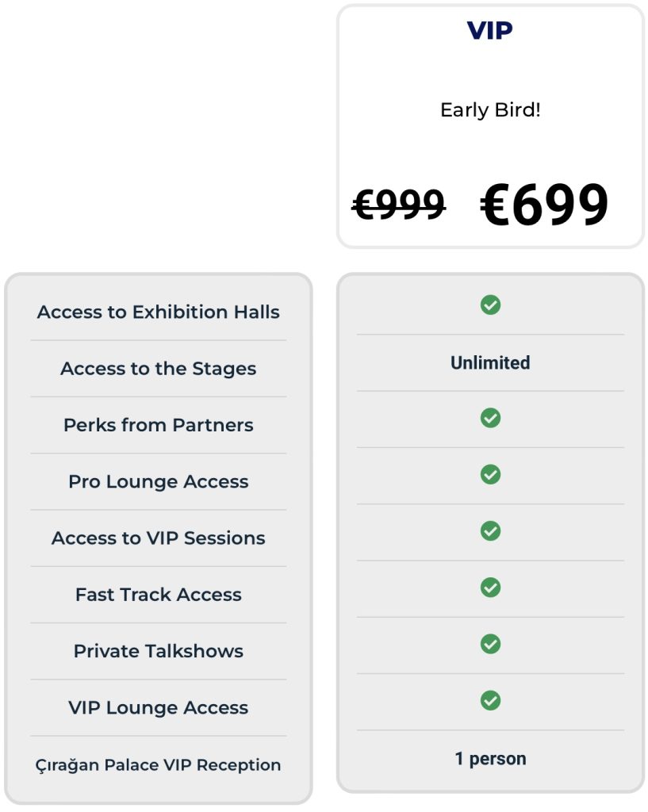Click the Access to VIP Sessions label
The width and height of the screenshot is (648, 812).
click(159, 538)
